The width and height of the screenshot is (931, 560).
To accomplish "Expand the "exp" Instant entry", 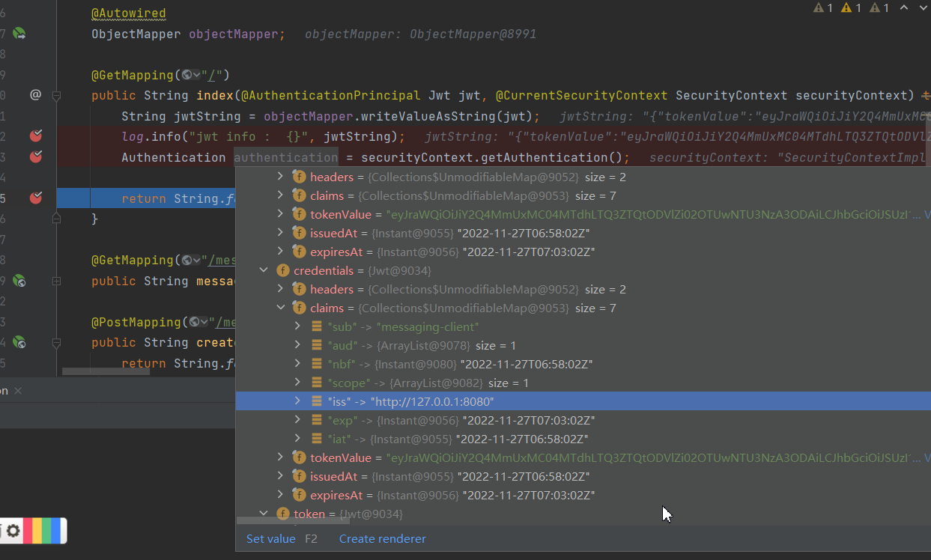I will (x=297, y=420).
